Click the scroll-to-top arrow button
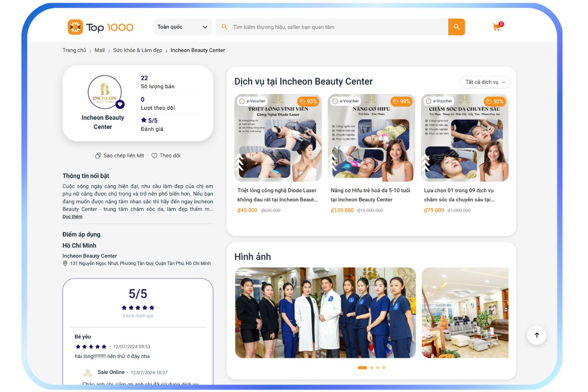Image resolution: width=588 pixels, height=392 pixels. coord(536,335)
